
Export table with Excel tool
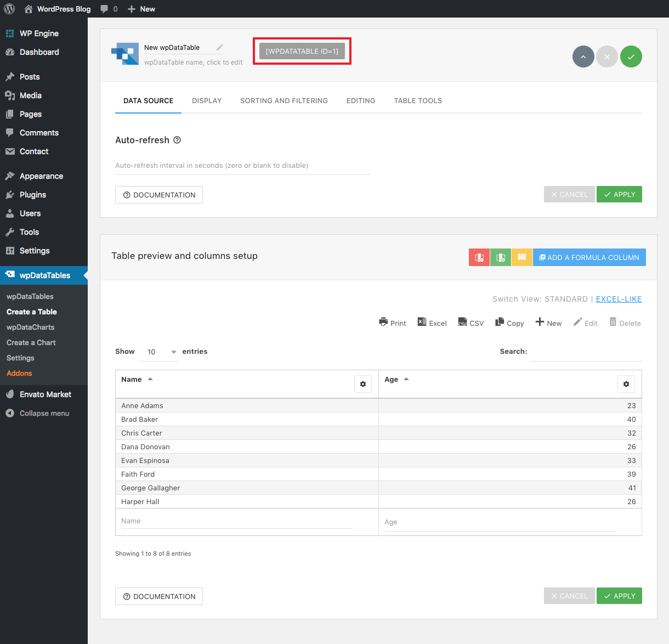[x=432, y=323]
